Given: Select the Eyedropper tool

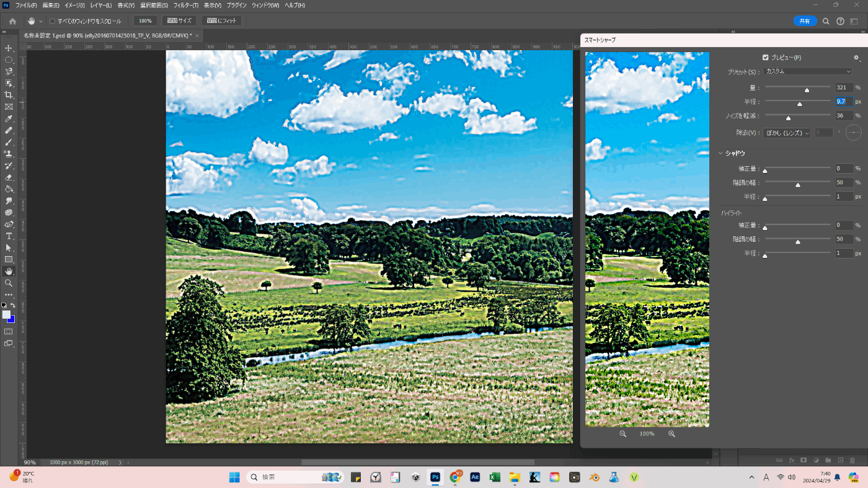Looking at the screenshot, I should click(9, 118).
